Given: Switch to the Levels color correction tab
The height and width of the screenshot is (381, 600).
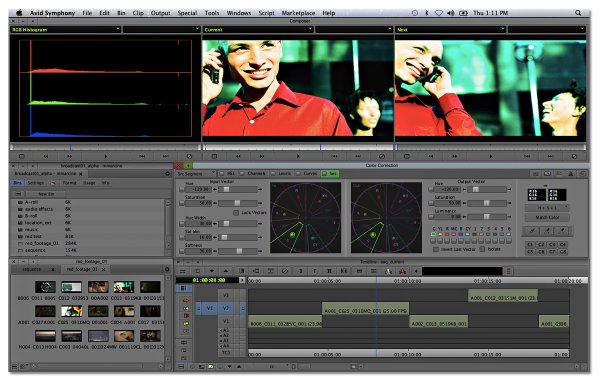Looking at the screenshot, I should tap(281, 173).
